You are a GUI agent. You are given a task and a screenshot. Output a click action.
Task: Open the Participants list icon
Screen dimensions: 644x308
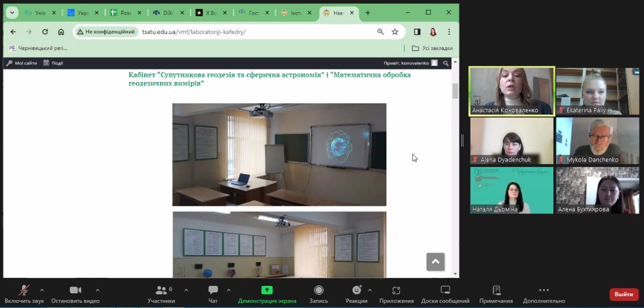(161, 290)
